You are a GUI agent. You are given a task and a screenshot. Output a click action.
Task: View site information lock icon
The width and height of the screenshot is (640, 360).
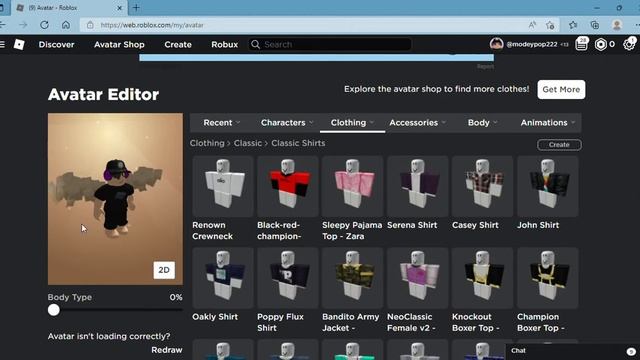point(90,25)
